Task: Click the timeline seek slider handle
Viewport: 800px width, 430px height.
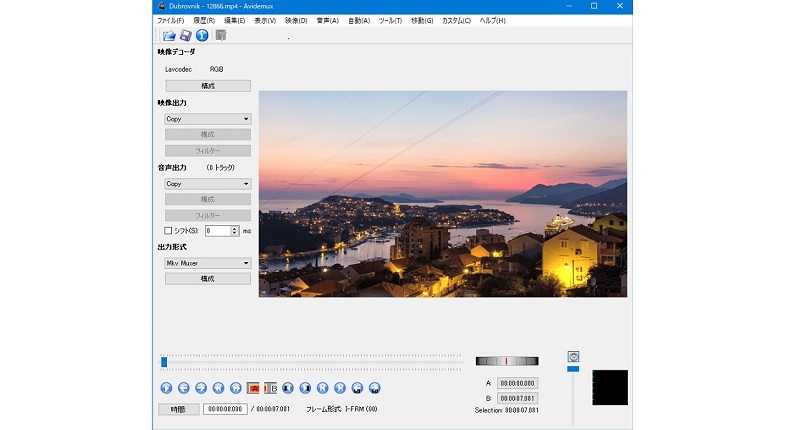Action: [x=164, y=361]
